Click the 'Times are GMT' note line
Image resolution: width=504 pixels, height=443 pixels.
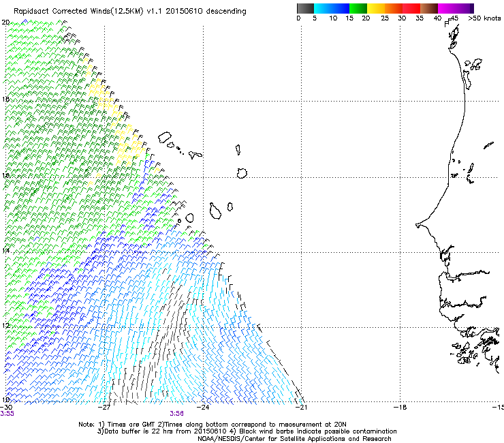click(x=212, y=425)
